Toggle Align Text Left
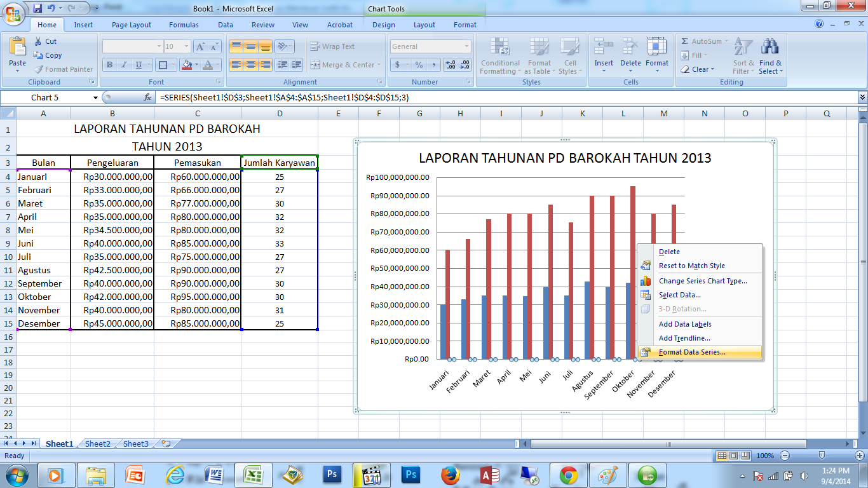Image resolution: width=868 pixels, height=488 pixels. (236, 65)
